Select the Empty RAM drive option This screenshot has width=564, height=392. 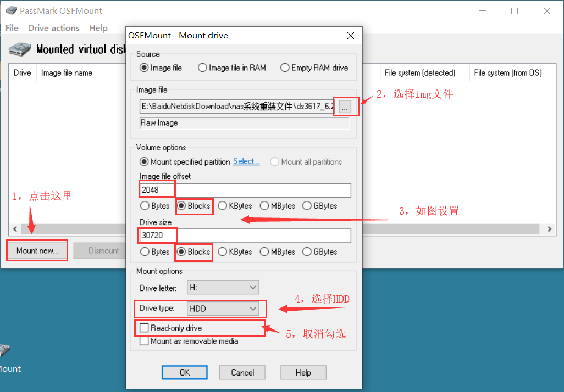285,67
